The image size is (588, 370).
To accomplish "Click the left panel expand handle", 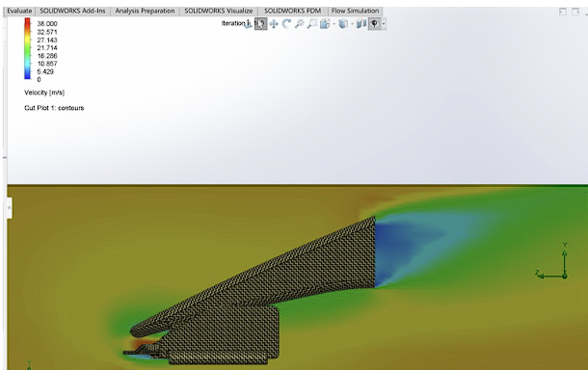I will coord(10,208).
